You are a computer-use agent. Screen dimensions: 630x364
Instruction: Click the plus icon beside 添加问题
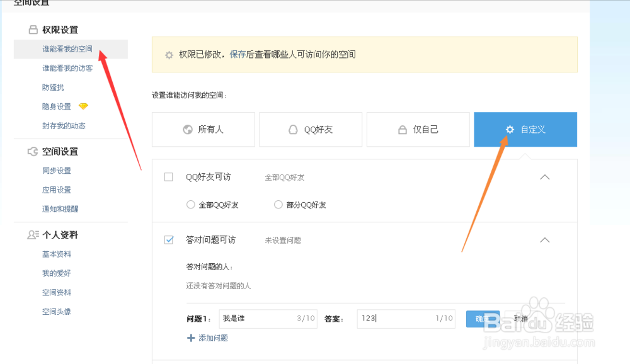tap(191, 338)
